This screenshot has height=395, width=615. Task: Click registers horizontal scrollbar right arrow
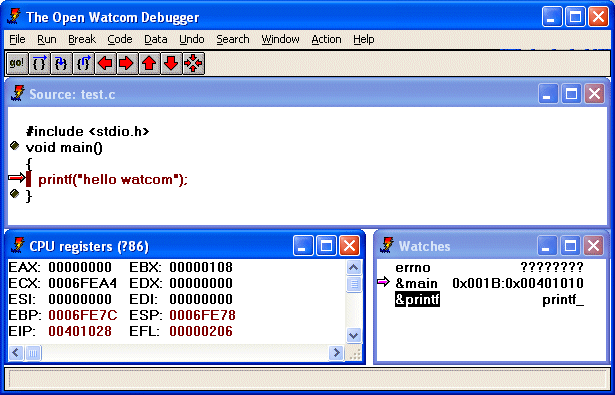(336, 353)
